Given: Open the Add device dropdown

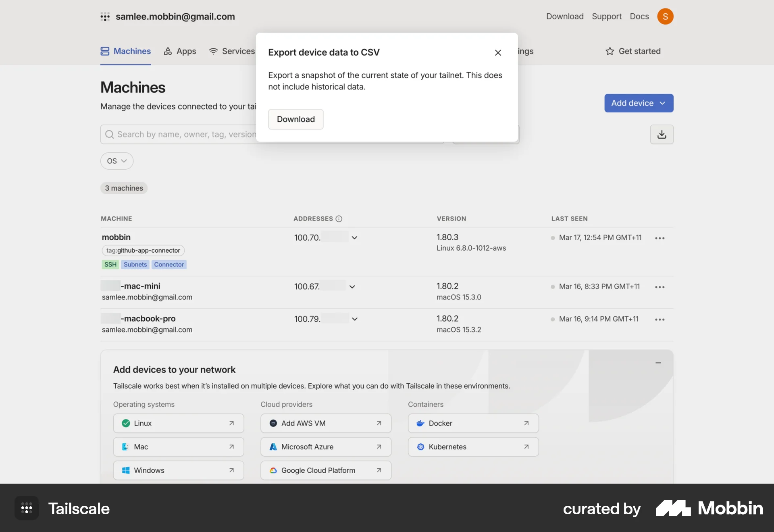Looking at the screenshot, I should [638, 103].
